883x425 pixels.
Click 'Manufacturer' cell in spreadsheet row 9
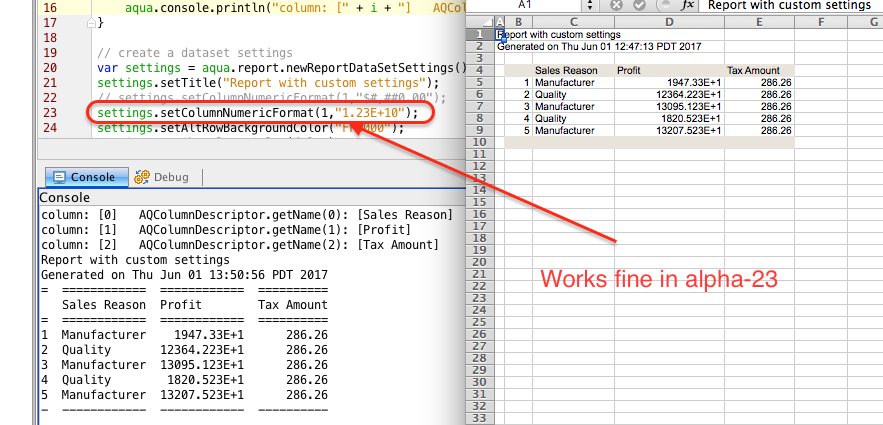(x=573, y=131)
